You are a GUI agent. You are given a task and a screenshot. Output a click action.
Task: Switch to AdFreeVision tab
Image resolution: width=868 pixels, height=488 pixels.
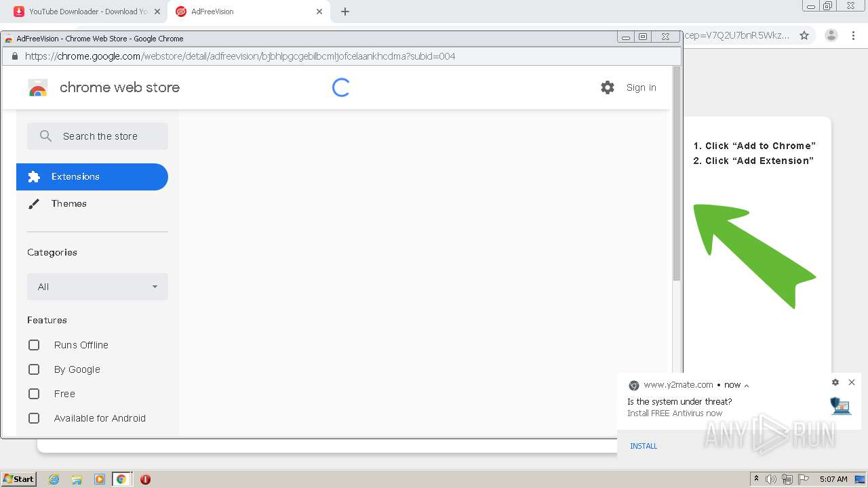pos(249,12)
